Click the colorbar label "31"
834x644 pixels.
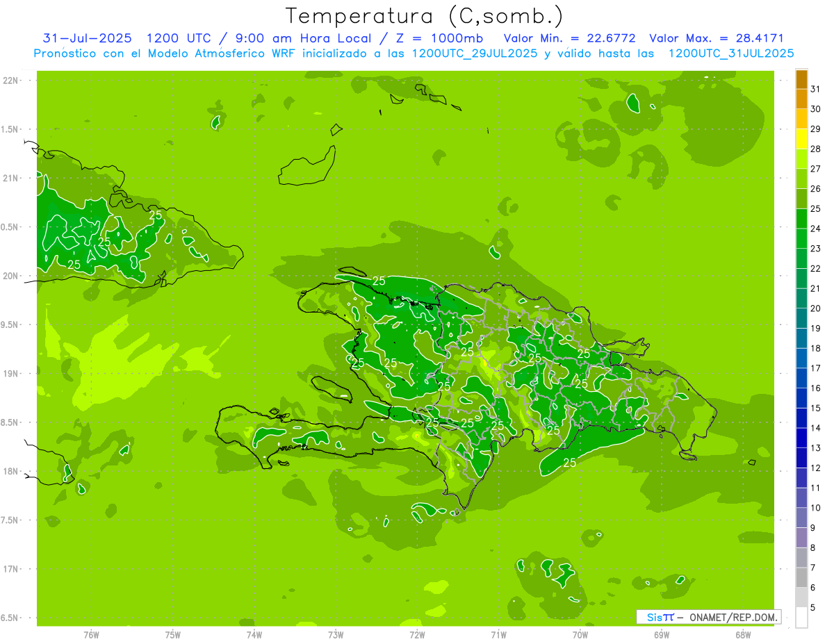[x=816, y=88]
